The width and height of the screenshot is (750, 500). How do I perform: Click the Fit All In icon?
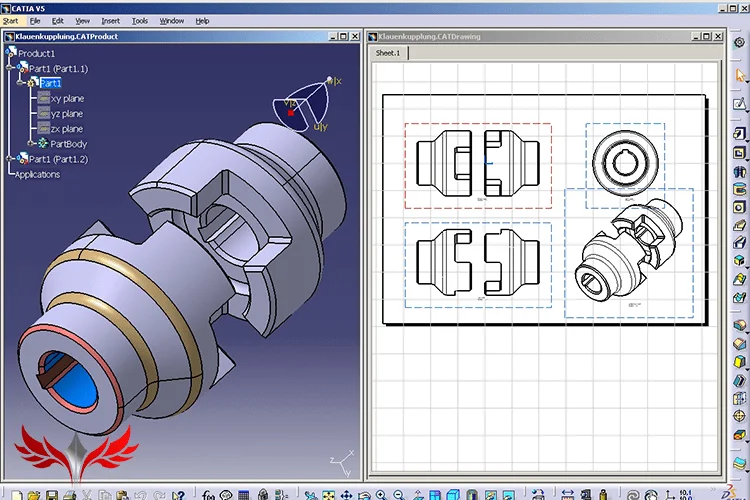coord(328,495)
